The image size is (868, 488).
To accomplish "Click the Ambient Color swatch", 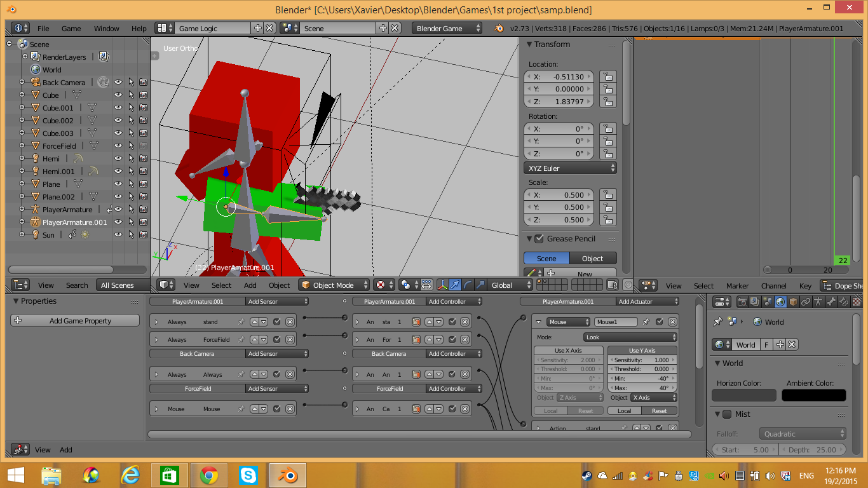I will click(x=814, y=395).
